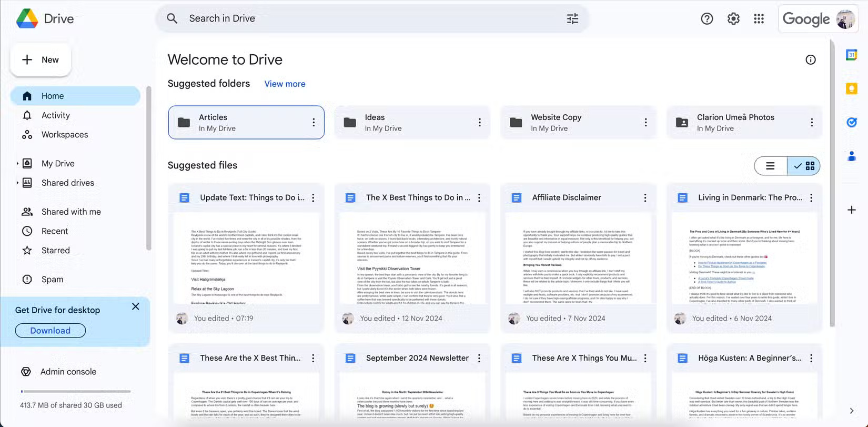Open Clarion Umeå Photos shared folder

[x=744, y=122]
